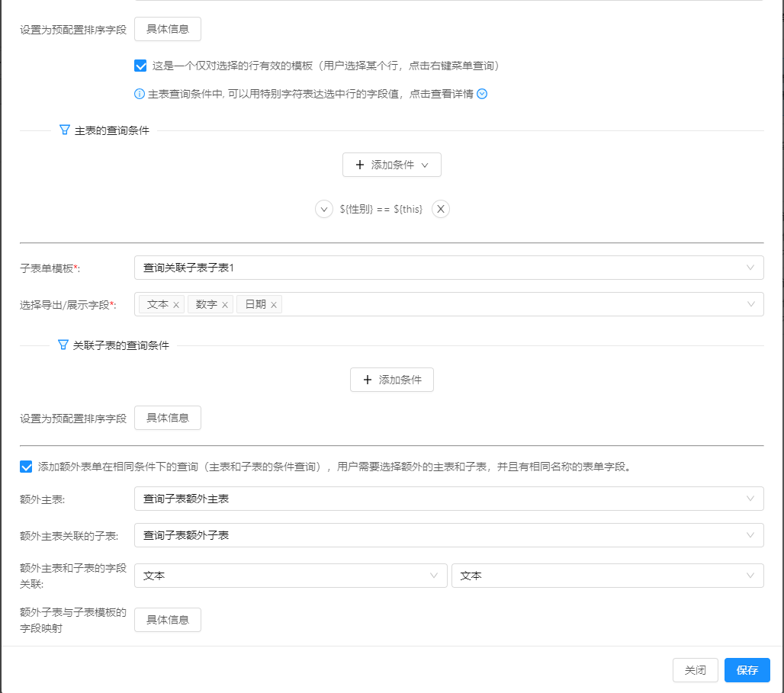The height and width of the screenshot is (693, 784).
Task: Click 具体信息 button for 字段映射
Action: (168, 620)
